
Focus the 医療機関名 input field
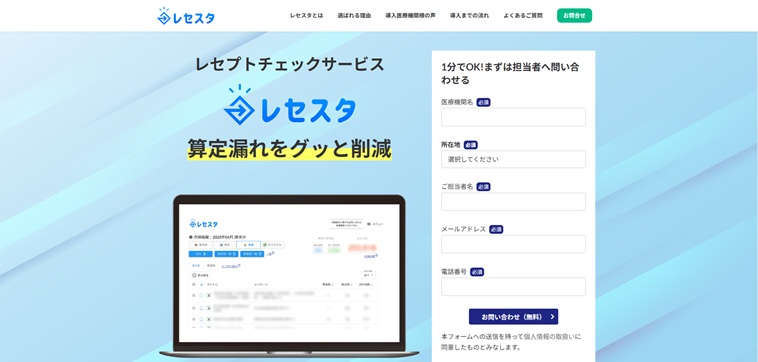point(513,117)
